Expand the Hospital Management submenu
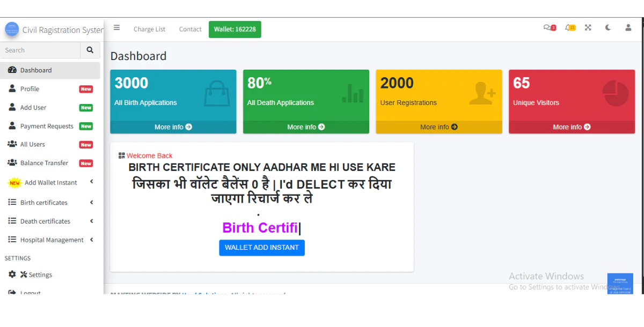 (x=50, y=240)
